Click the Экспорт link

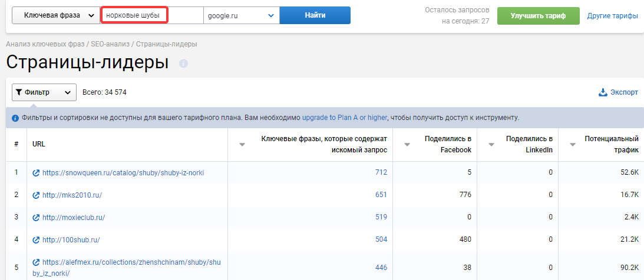point(619,92)
